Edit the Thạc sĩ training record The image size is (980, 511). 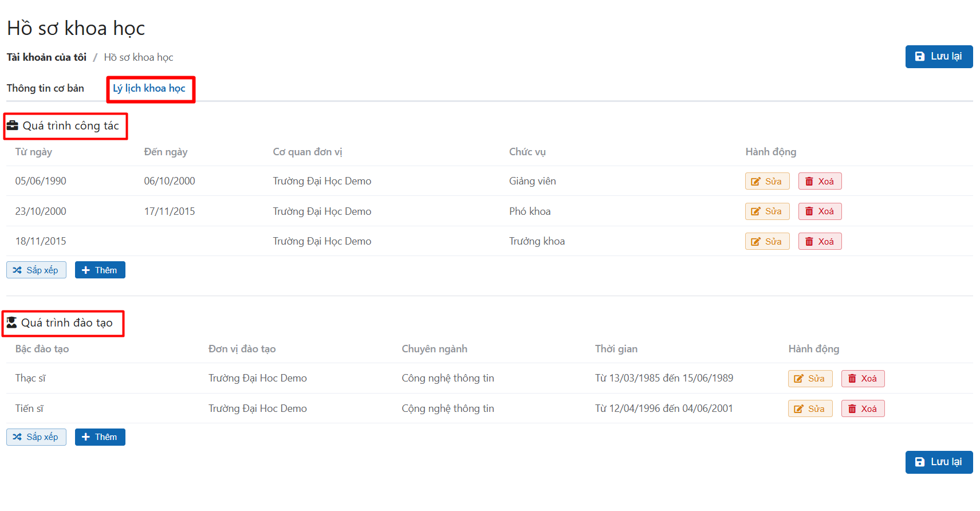click(809, 379)
